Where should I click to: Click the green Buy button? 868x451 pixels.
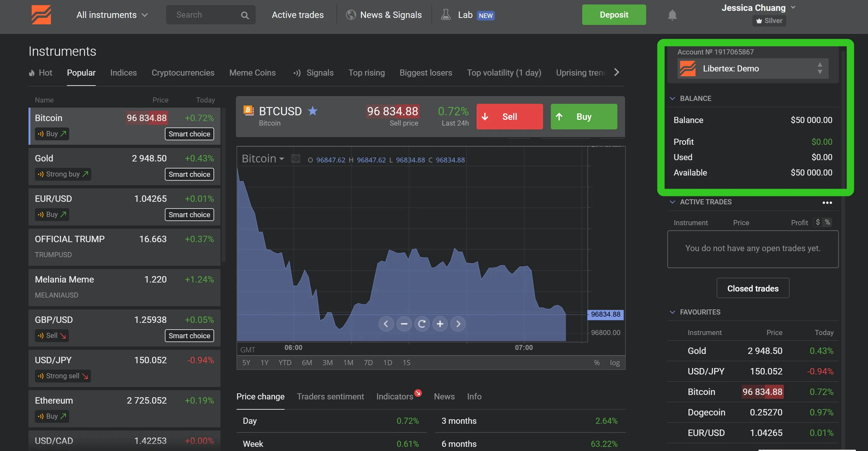(584, 116)
